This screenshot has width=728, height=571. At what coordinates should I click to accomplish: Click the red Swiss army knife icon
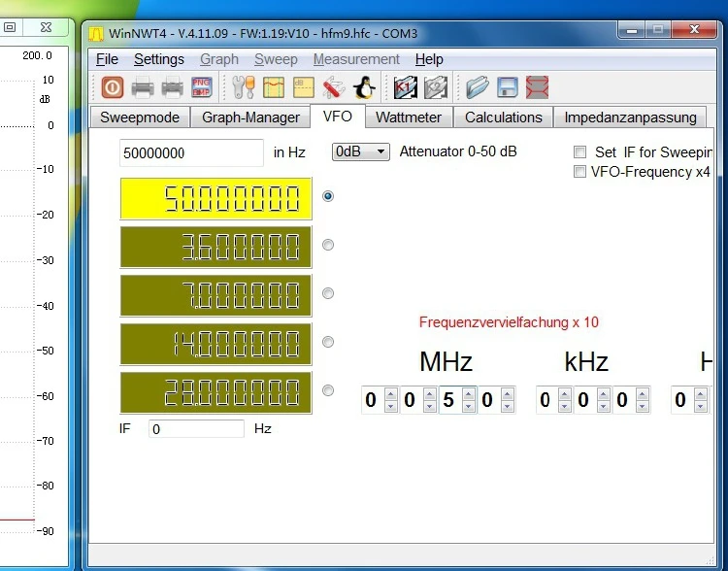[333, 87]
